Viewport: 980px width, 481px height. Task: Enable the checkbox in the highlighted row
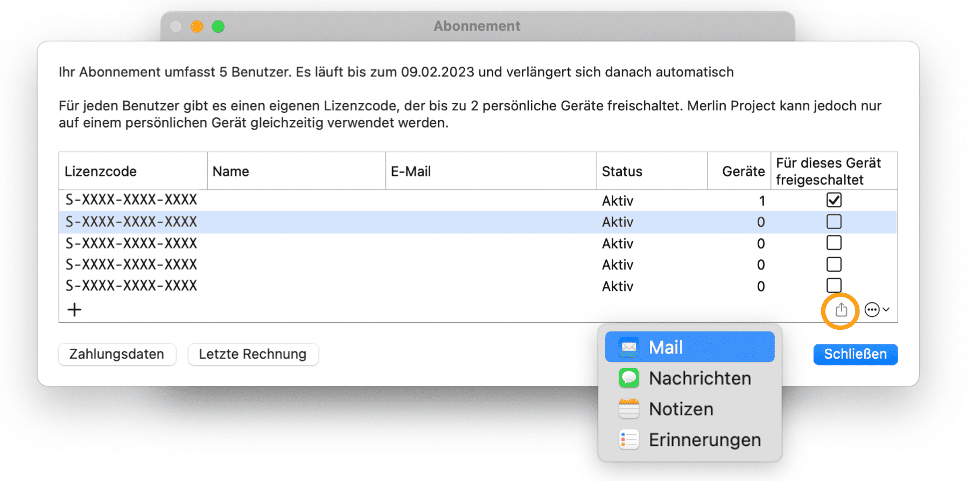[834, 222]
